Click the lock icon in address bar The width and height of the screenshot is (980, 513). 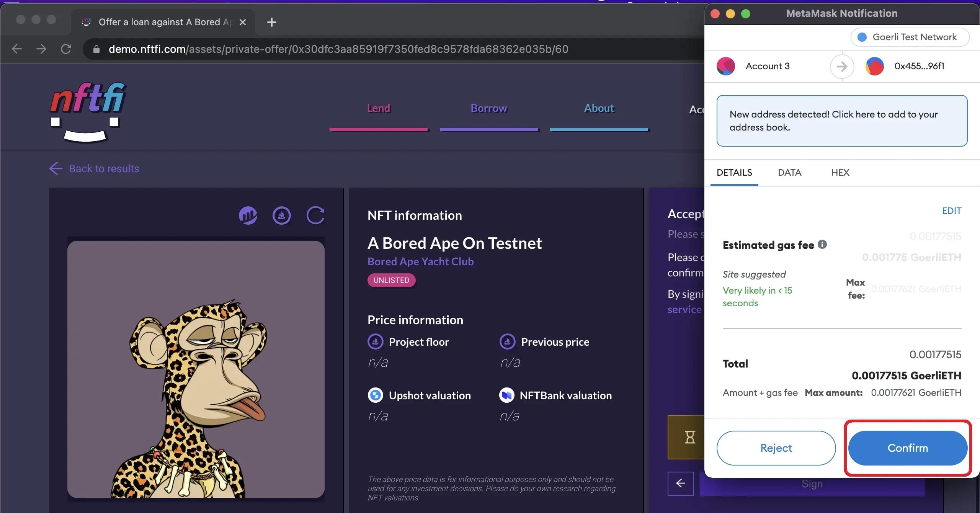[96, 49]
